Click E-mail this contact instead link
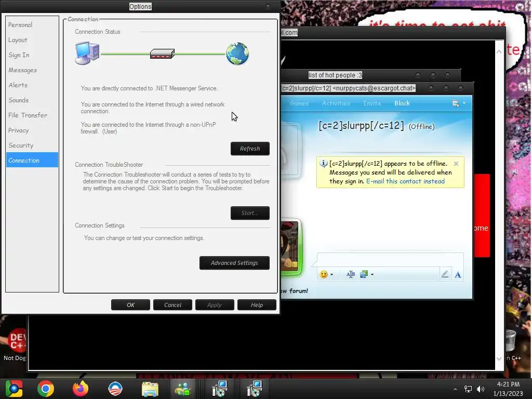Viewport: 532px width, 399px height. (x=405, y=181)
